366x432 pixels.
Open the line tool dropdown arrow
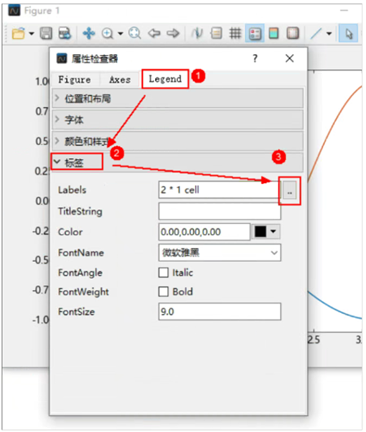(x=329, y=33)
